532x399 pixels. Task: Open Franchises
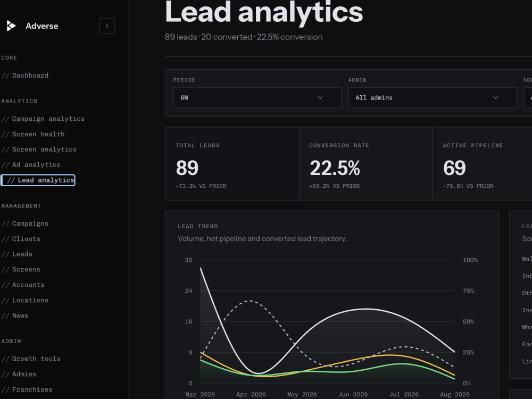[27, 389]
